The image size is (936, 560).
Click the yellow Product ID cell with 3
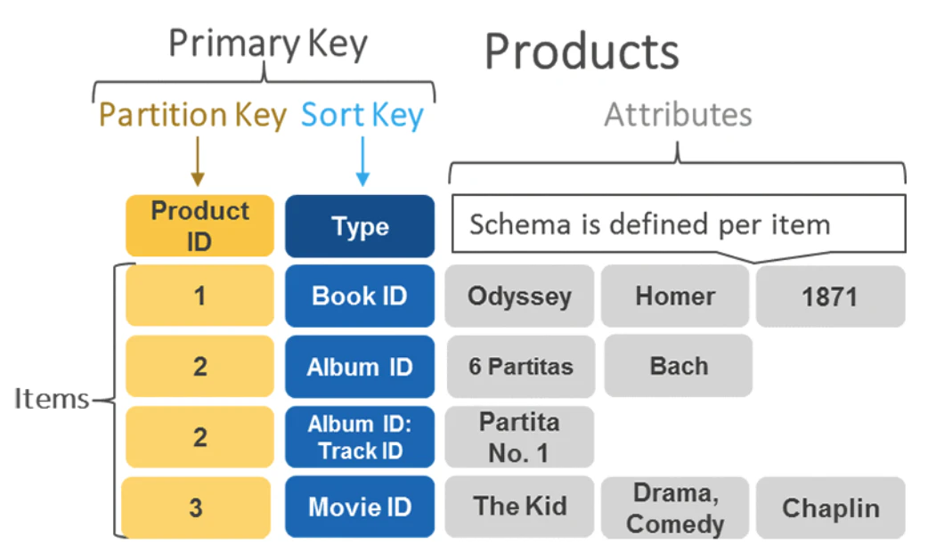(x=197, y=507)
